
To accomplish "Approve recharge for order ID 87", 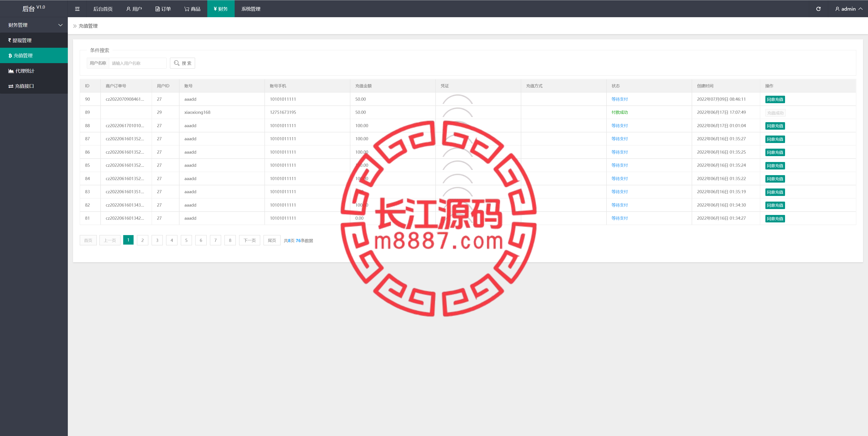I will 775,139.
